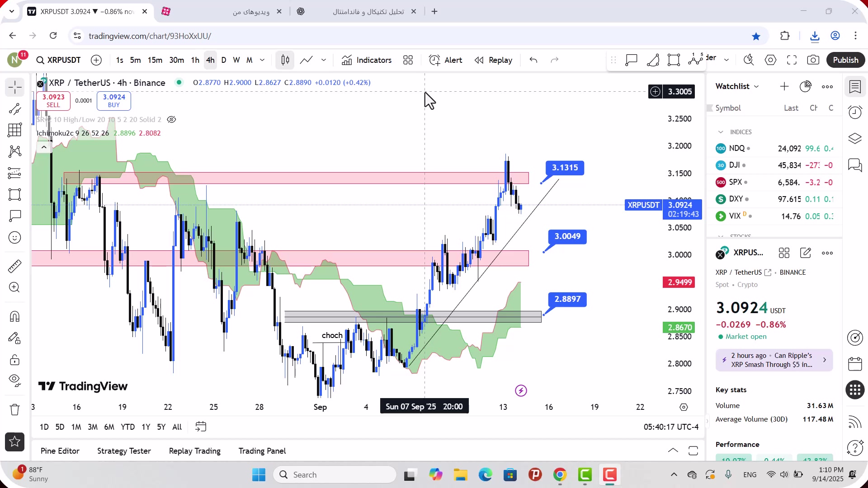Select the daily D timeframe
Screen dimensions: 868x488
click(224, 60)
